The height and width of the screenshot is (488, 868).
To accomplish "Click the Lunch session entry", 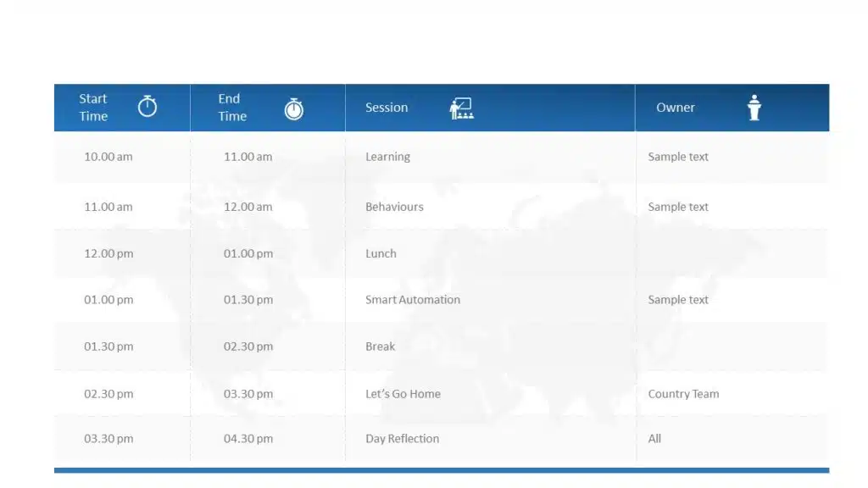I will 381,253.
